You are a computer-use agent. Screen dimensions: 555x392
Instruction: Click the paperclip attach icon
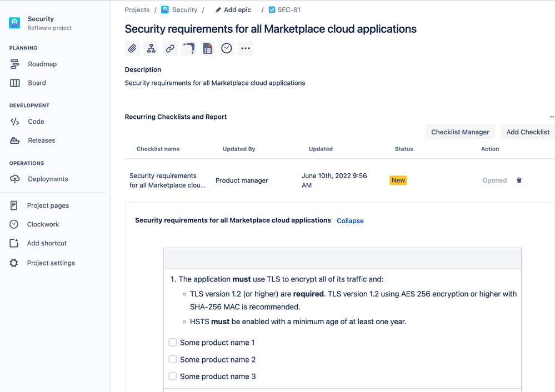pyautogui.click(x=132, y=48)
